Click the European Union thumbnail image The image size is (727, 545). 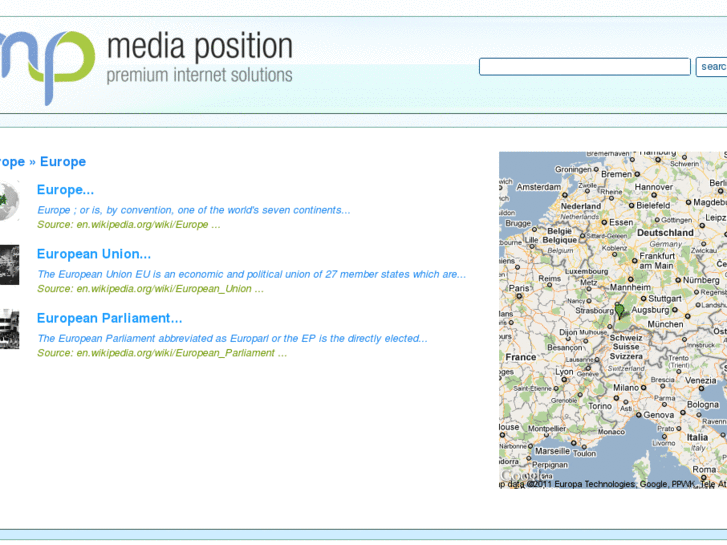9,265
